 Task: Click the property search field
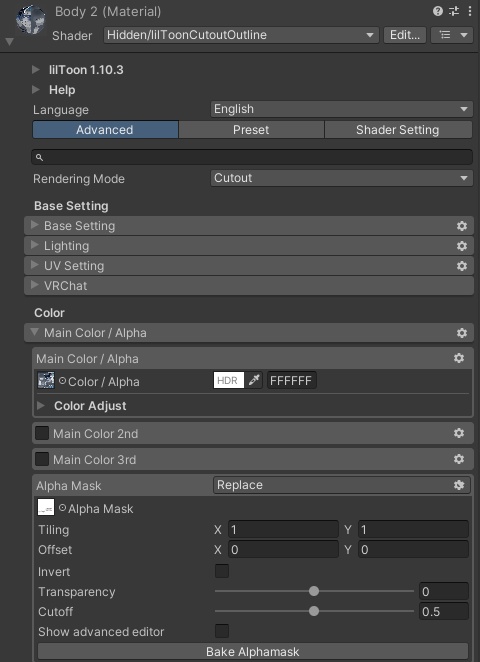pos(252,157)
